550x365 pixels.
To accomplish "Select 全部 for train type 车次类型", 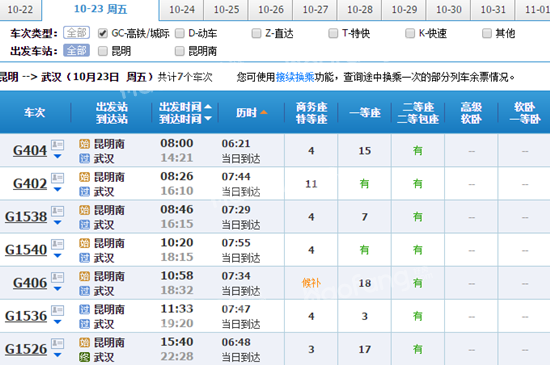I will coord(76,33).
